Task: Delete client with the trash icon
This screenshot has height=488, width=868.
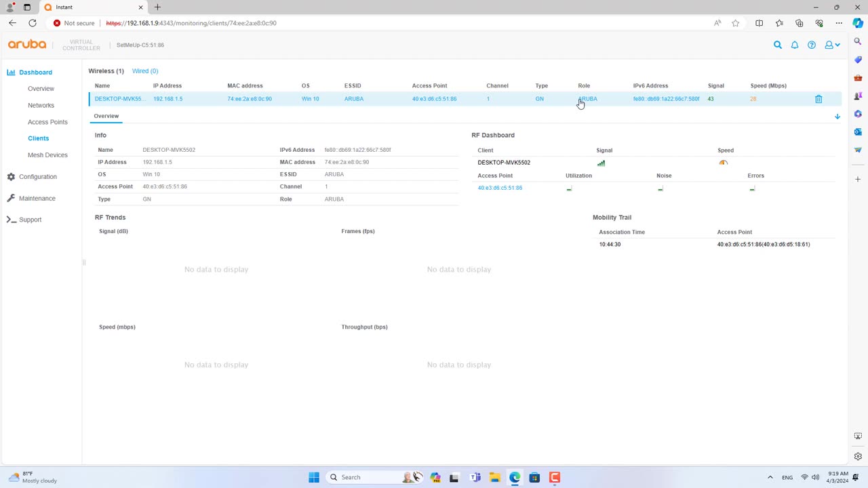Action: pos(818,99)
